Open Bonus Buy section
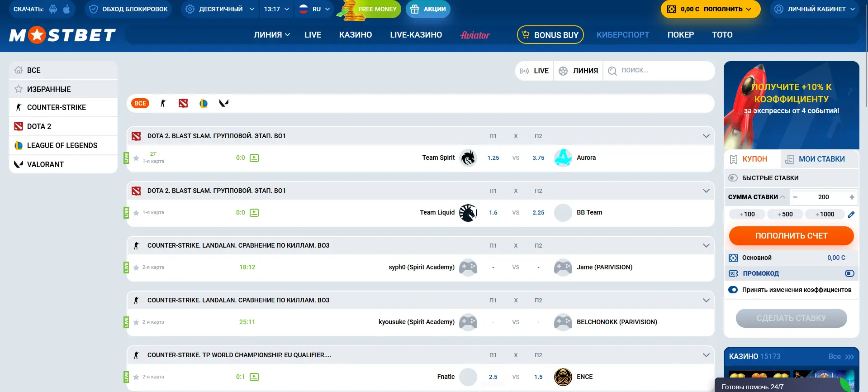Viewport: 868px width, 392px height. point(550,35)
